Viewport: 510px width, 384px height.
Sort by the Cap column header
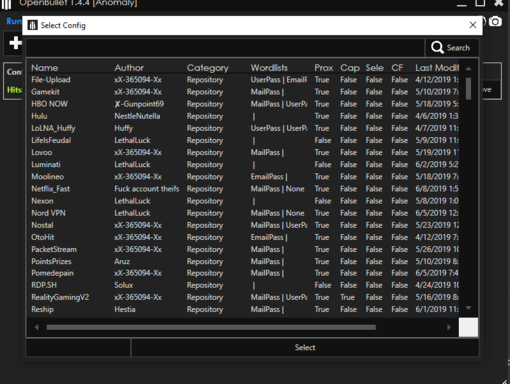coord(350,68)
